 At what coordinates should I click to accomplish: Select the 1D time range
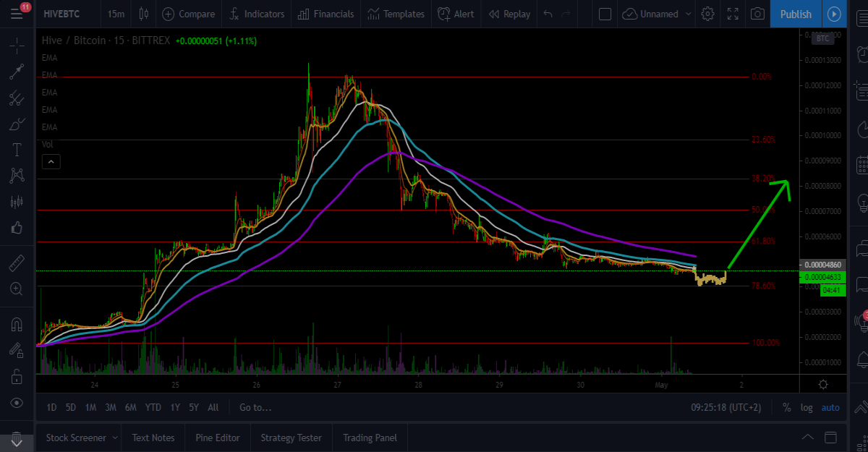[x=51, y=407]
